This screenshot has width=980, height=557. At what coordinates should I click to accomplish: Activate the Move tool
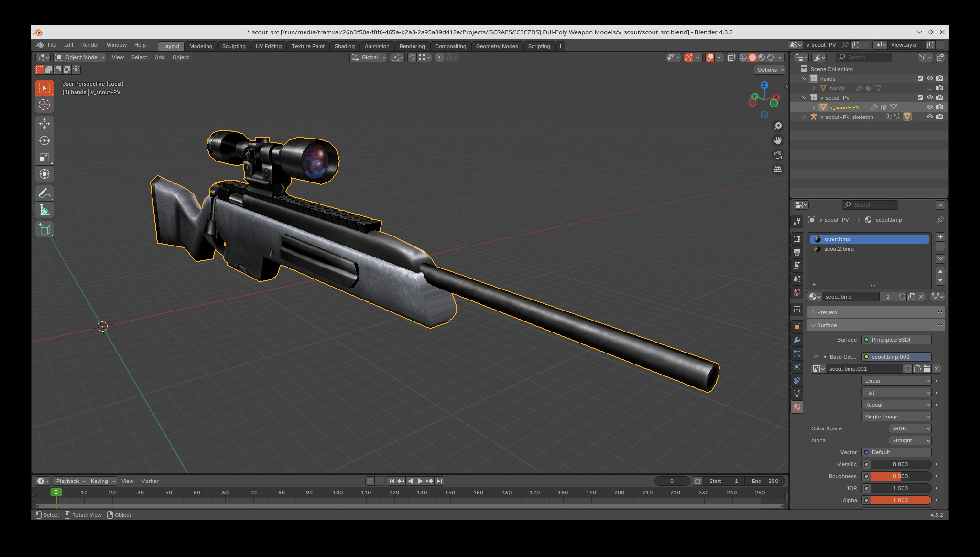(x=44, y=124)
